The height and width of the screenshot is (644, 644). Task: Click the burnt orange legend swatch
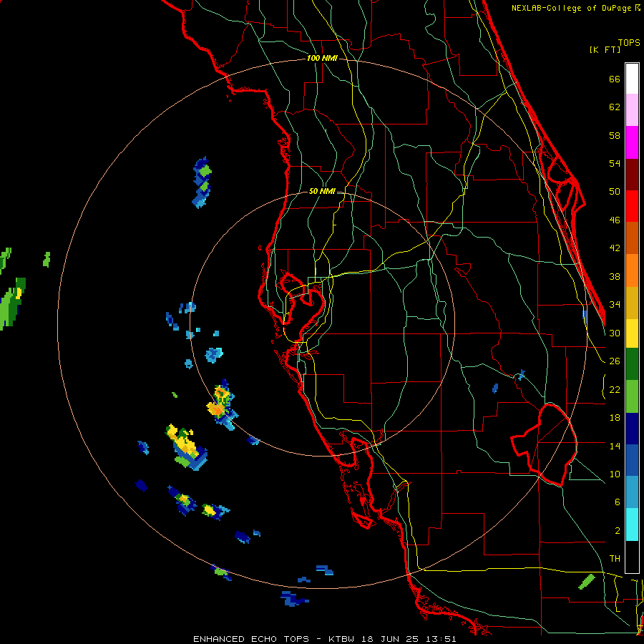point(632,238)
